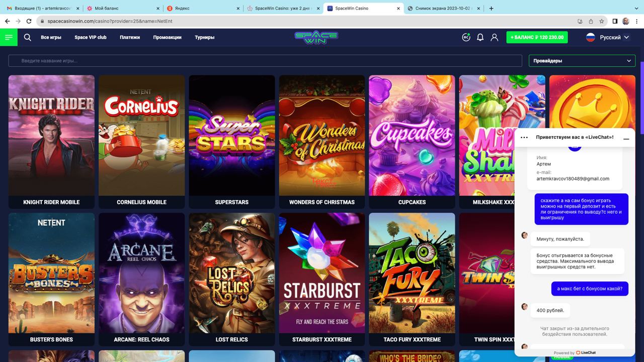
Task: Open Starburst XXXtreme game
Action: tap(322, 279)
